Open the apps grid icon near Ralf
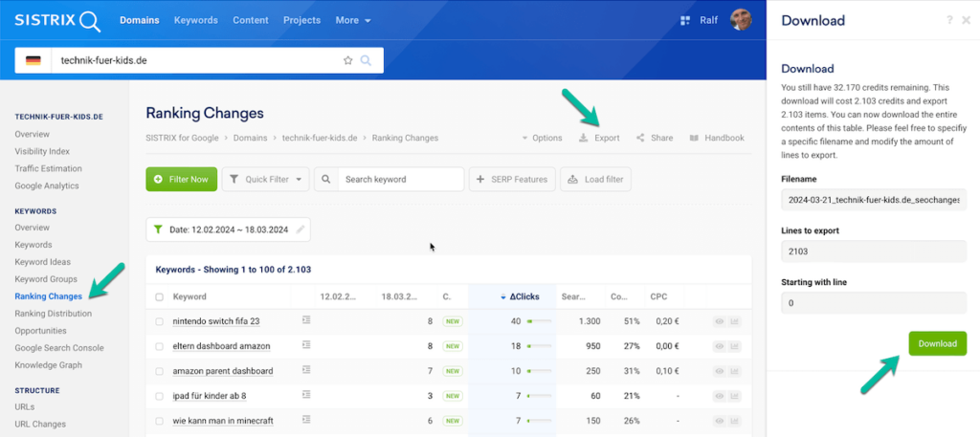The image size is (980, 437). 684,20
